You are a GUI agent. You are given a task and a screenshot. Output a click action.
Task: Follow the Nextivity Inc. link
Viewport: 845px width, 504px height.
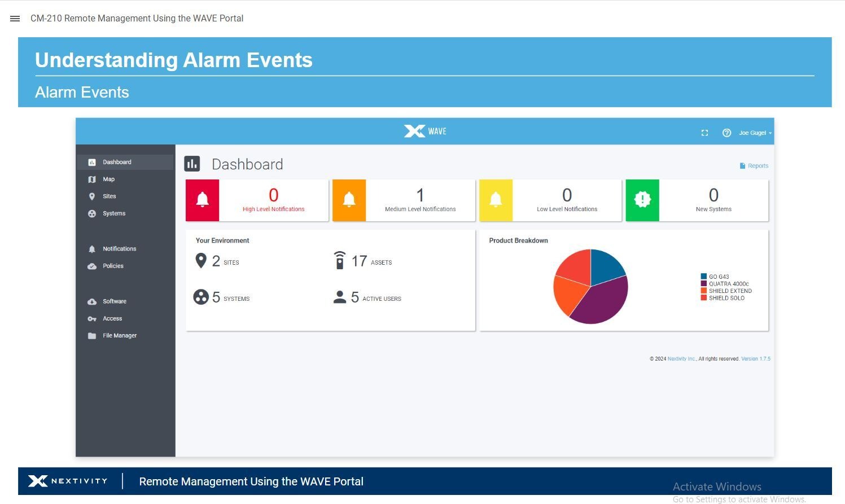pyautogui.click(x=682, y=359)
